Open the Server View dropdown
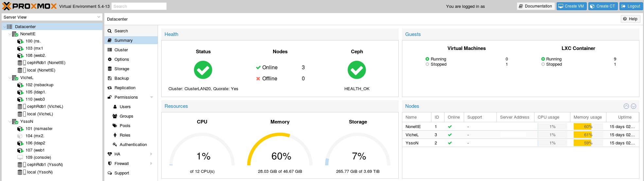644x181 pixels. [99, 17]
